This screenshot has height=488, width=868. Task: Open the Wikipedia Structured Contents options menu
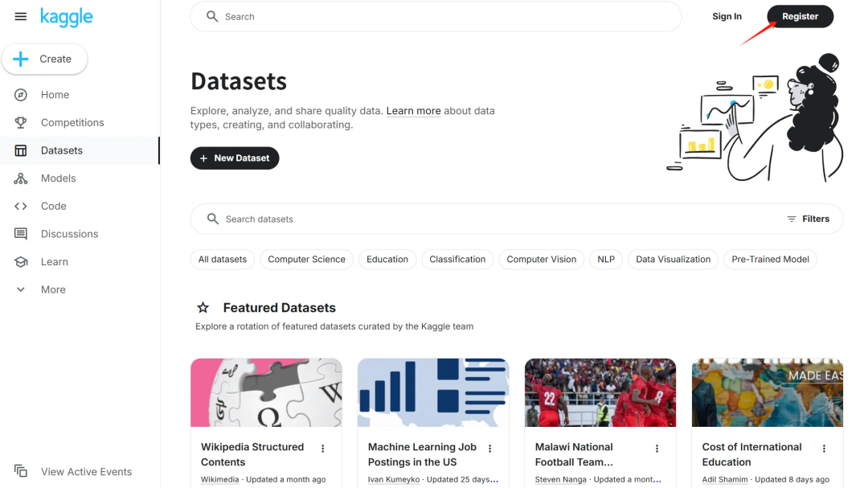click(x=323, y=448)
